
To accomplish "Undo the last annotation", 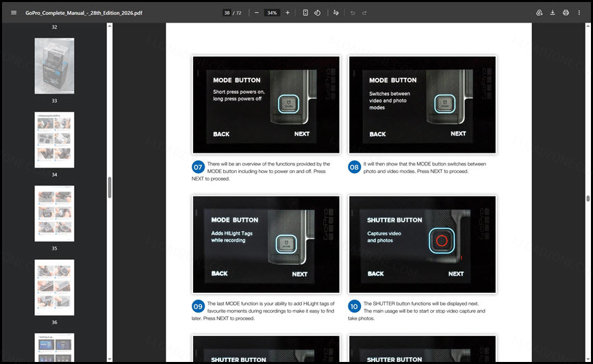I will click(353, 12).
